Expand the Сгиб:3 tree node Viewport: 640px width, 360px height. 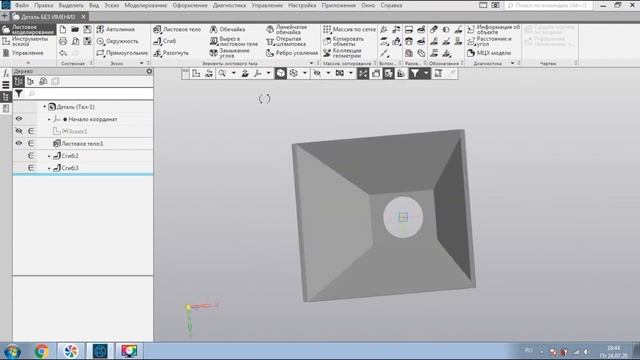49,168
